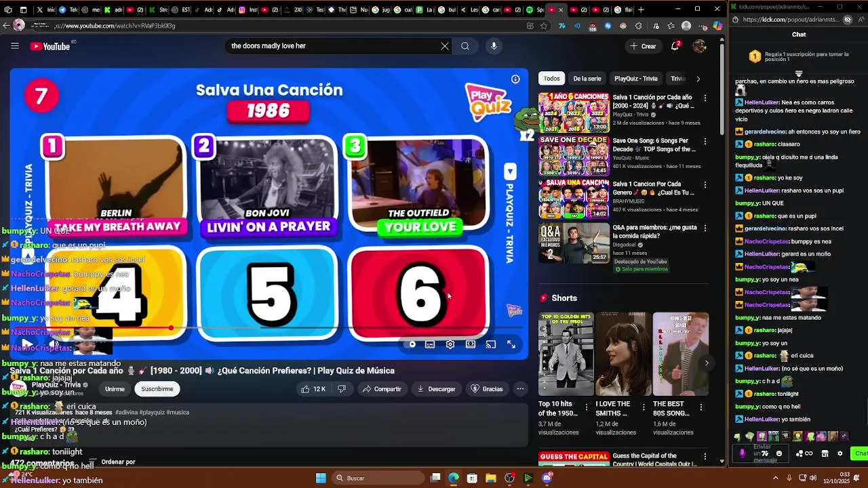Open options for the Save One Song video
868x488 pixels.
[x=705, y=142]
